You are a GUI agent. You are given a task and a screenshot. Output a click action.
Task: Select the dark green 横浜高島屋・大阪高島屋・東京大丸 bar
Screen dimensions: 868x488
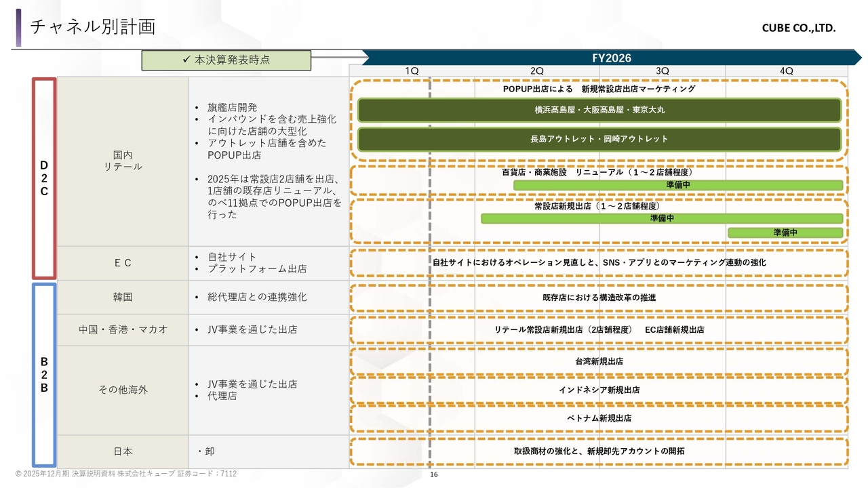point(599,110)
